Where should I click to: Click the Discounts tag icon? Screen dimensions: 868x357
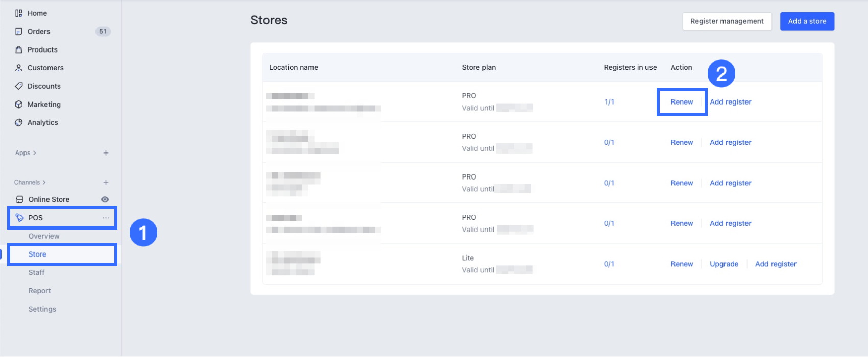point(19,86)
